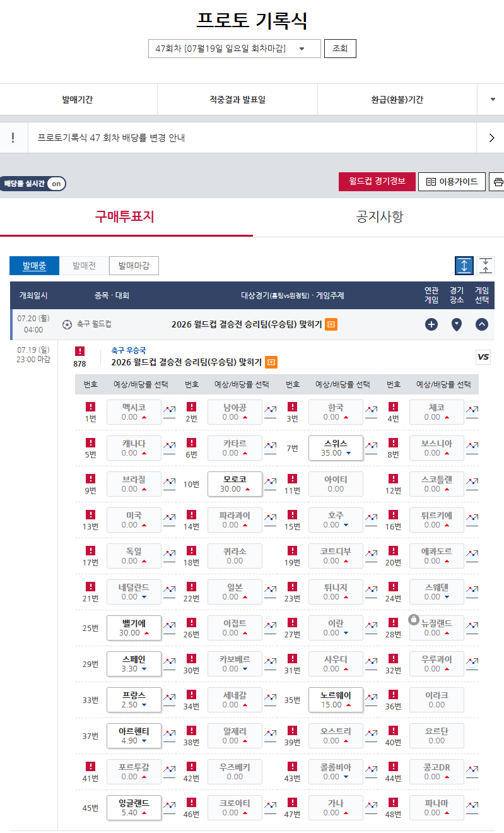Click the red alert icon for 48번 파나마

(393, 803)
